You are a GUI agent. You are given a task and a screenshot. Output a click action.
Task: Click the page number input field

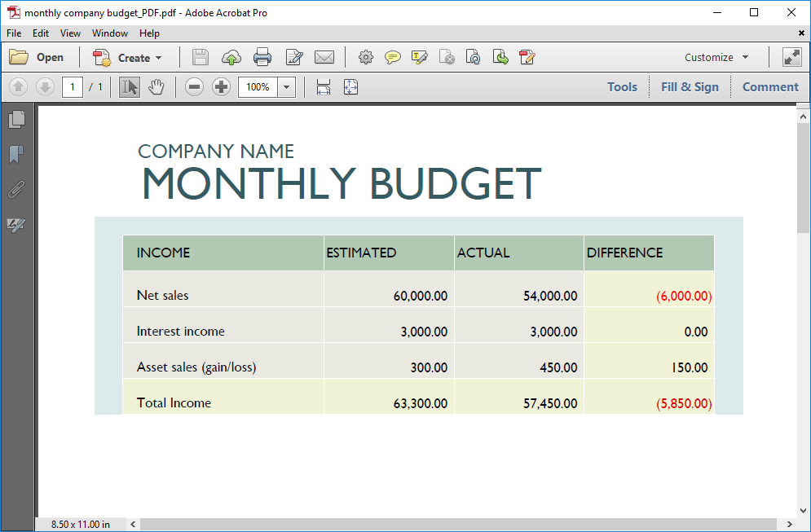tap(73, 87)
